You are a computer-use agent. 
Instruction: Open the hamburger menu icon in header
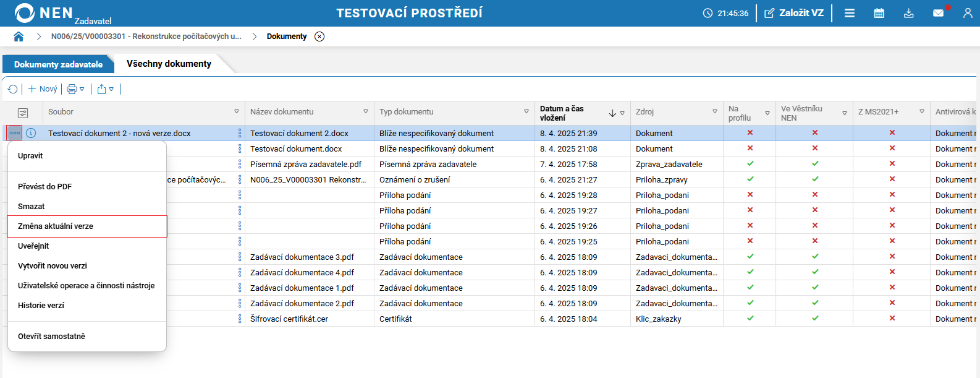[x=850, y=13]
